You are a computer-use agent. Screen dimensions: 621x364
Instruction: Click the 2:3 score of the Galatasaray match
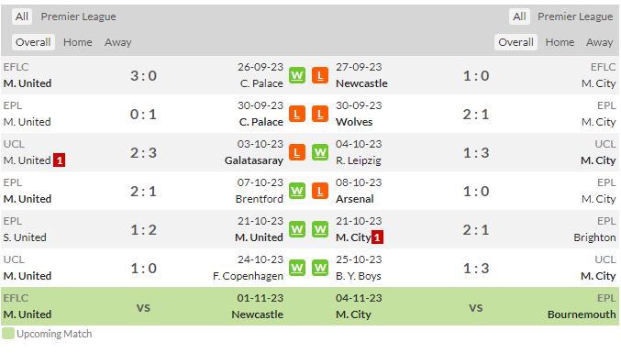coord(143,153)
